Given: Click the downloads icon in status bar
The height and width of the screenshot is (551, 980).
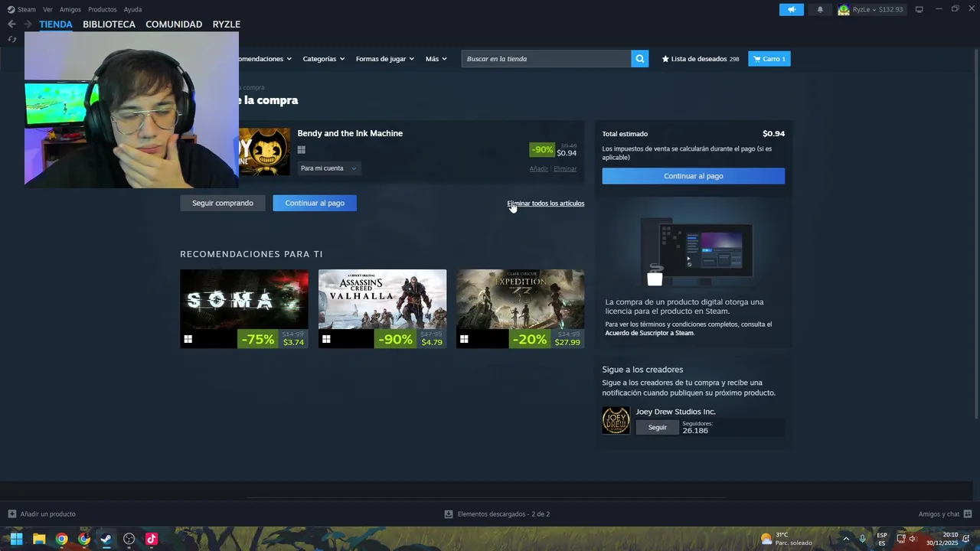Looking at the screenshot, I should tap(449, 514).
